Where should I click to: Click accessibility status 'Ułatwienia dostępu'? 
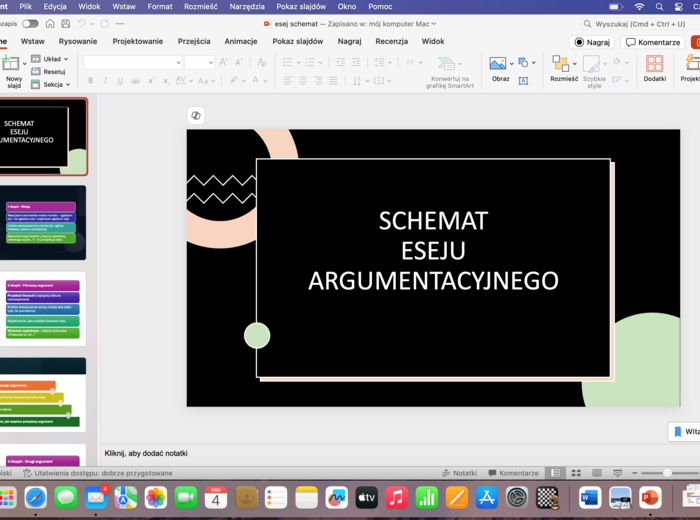tap(97, 473)
